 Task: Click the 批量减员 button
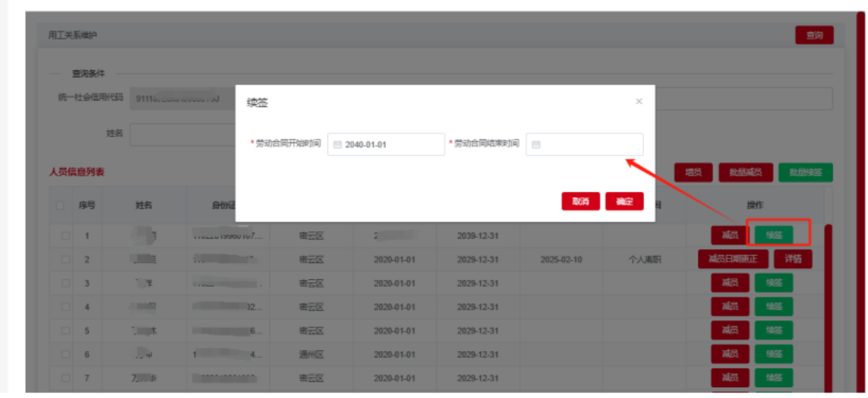point(745,173)
